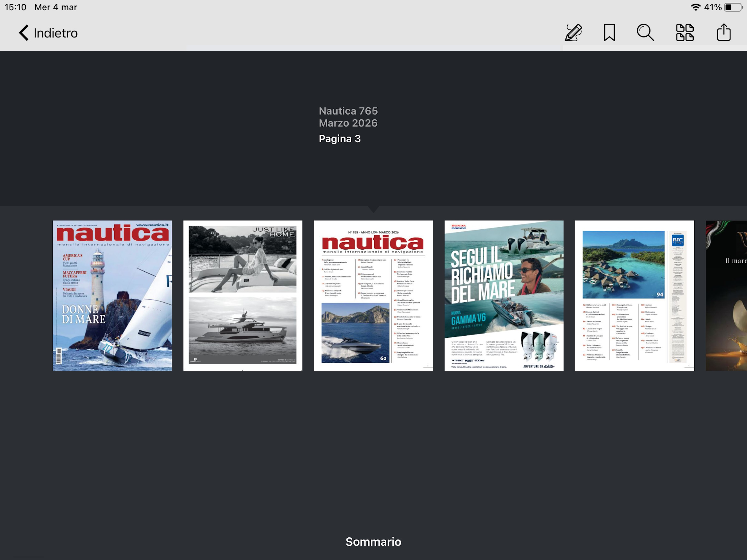The width and height of the screenshot is (747, 560).
Task: Go back with Indietro label
Action: pos(56,33)
